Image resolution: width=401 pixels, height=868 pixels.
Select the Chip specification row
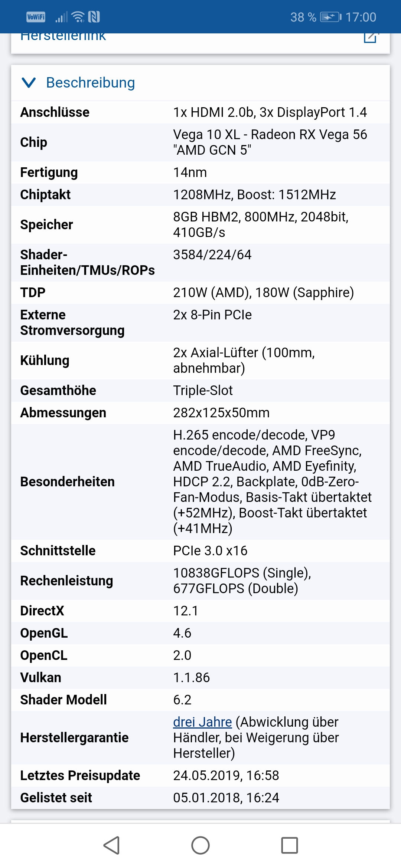(200, 142)
